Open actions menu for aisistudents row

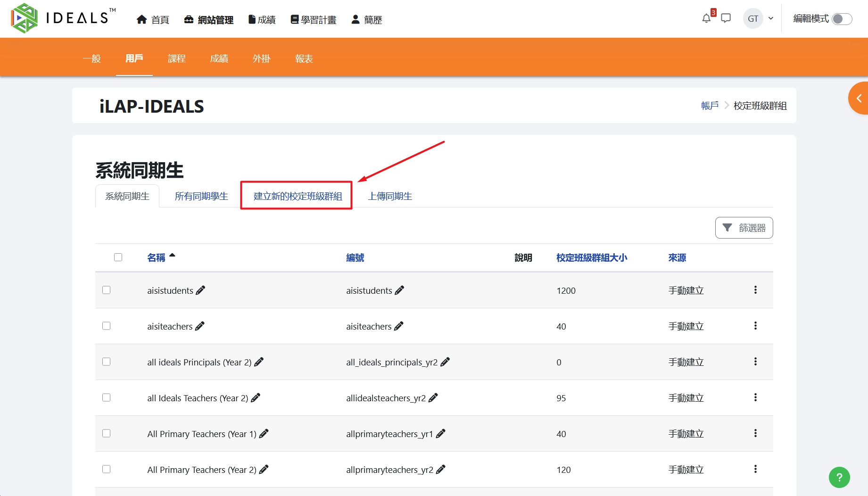coord(755,290)
